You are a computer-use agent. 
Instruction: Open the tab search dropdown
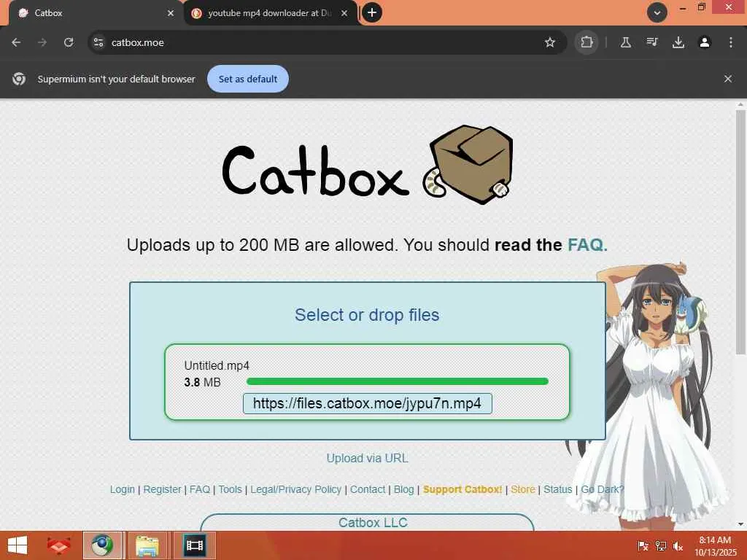pyautogui.click(x=657, y=13)
